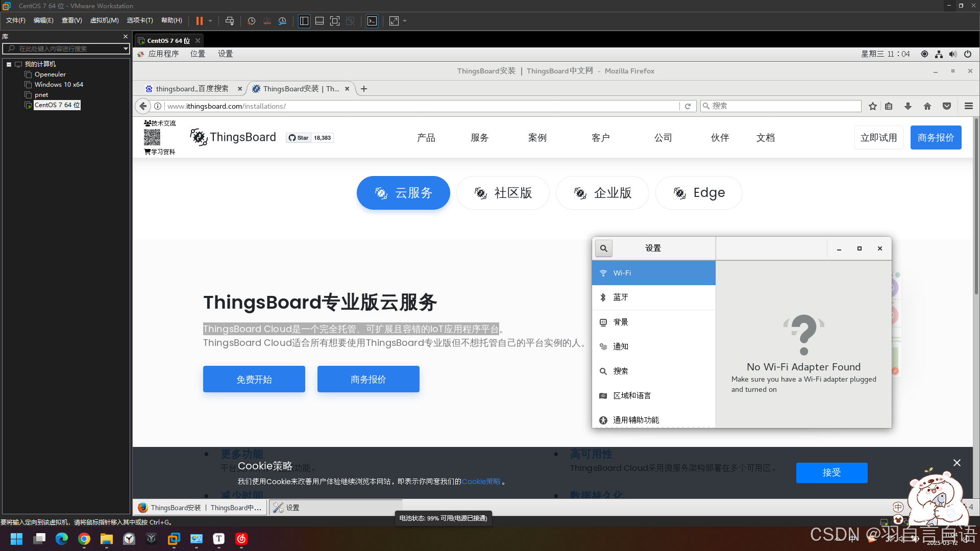Open Firefox hamburger menu
Viewport: 980px width, 551px height.
[x=969, y=106]
